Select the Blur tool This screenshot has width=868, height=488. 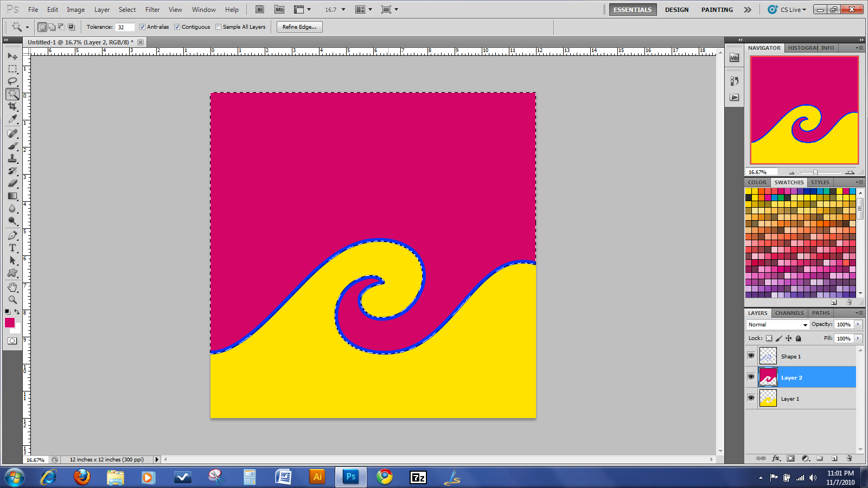click(x=12, y=208)
